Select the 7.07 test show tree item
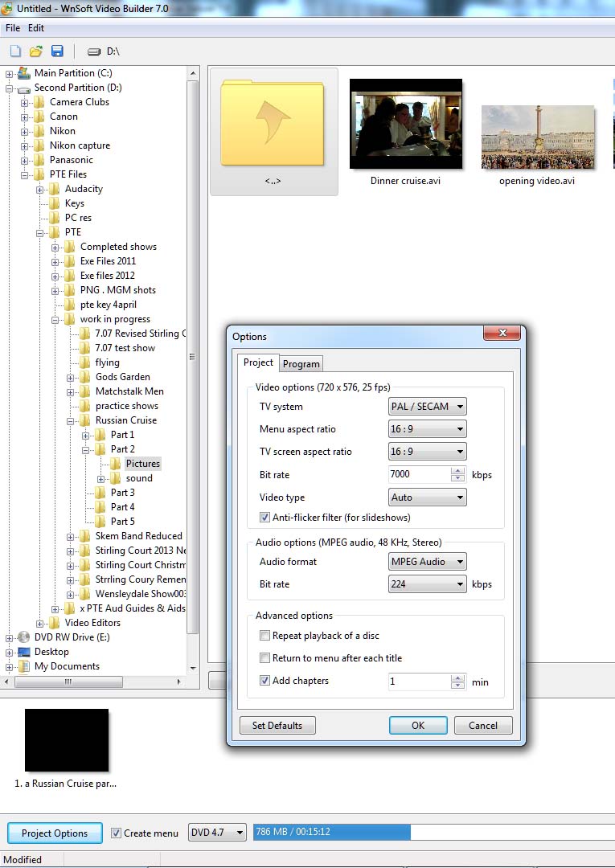 pos(125,348)
